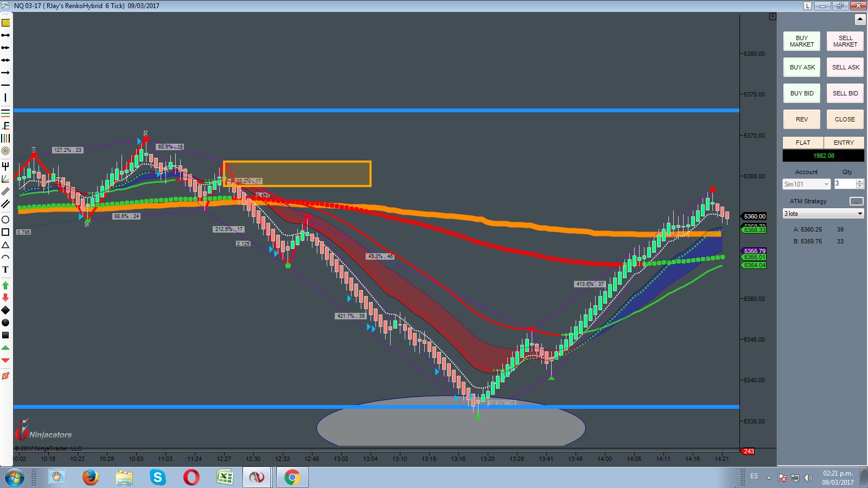Select the Fibonacci Retracements tool

[x=5, y=113]
